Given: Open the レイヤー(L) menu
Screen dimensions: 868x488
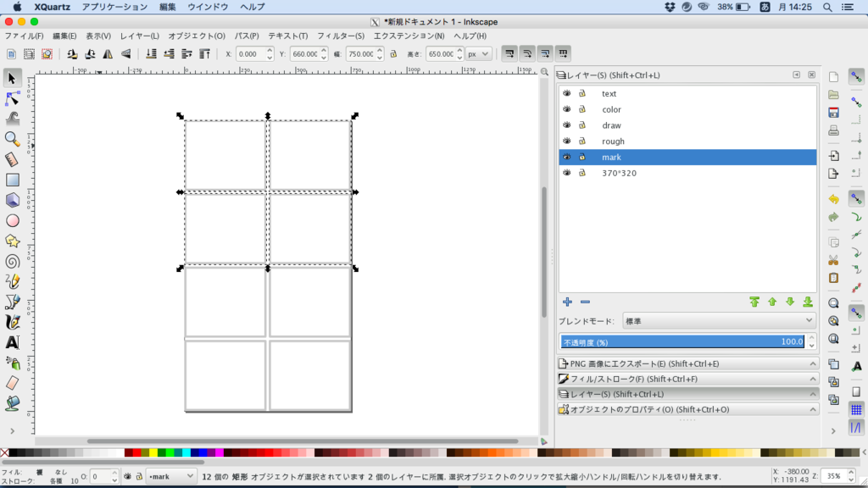Looking at the screenshot, I should [x=140, y=36].
